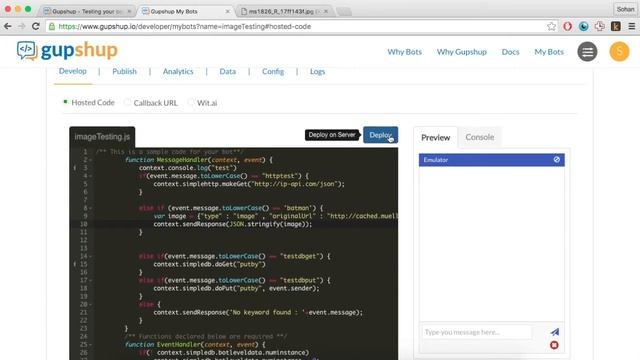Reload the page with refresh icon
Viewport: 640px width, 360px height.
tap(36, 27)
